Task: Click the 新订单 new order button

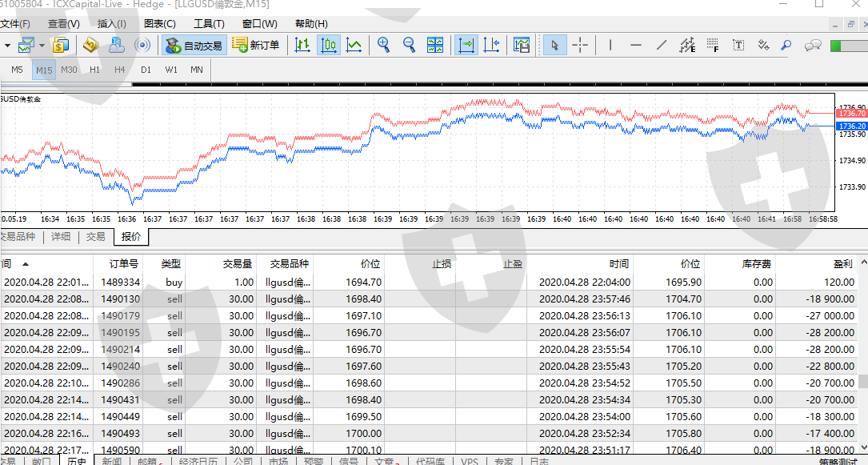Action: 256,45
